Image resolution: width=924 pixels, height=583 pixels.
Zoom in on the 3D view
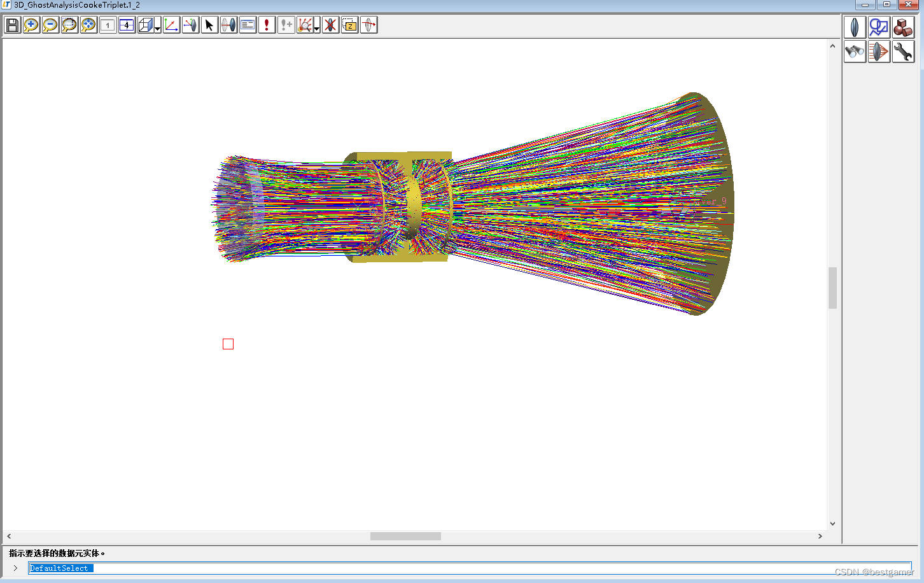point(31,25)
